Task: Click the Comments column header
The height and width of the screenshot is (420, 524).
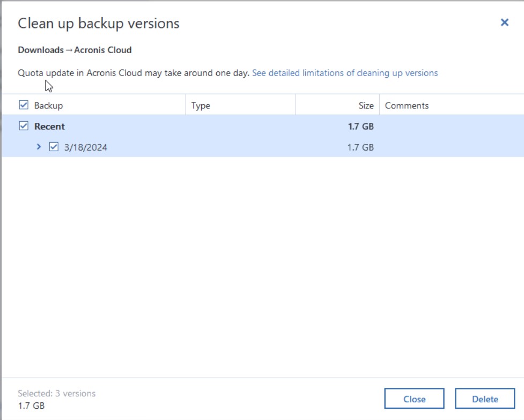Action: click(x=407, y=105)
